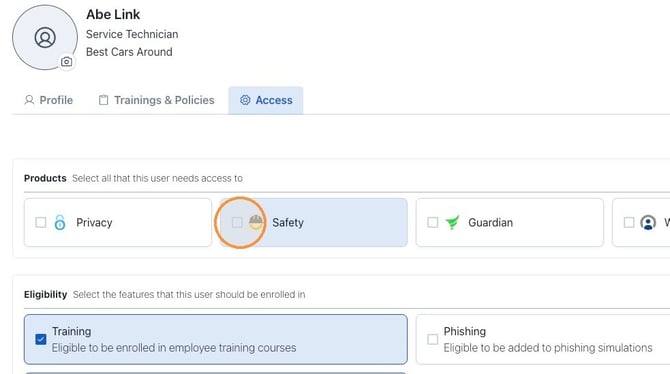Tick the Safety product checkbox

click(237, 222)
